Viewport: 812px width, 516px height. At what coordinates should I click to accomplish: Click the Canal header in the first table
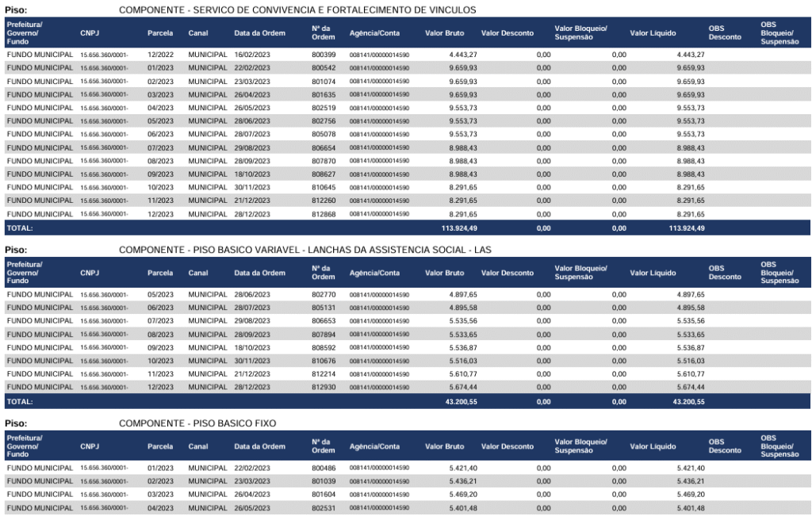tap(198, 34)
